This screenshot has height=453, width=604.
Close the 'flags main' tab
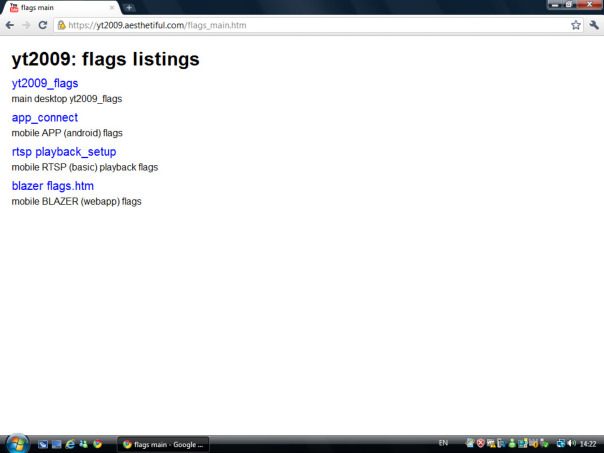[112, 8]
